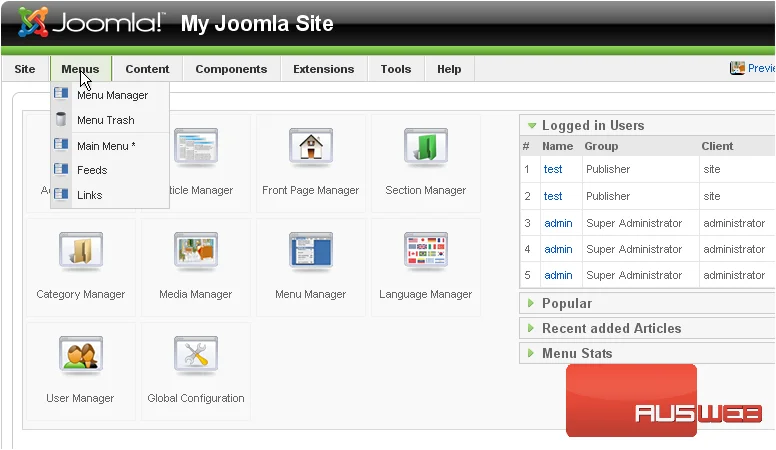The height and width of the screenshot is (450, 776).
Task: Click the Client column header
Action: [717, 146]
